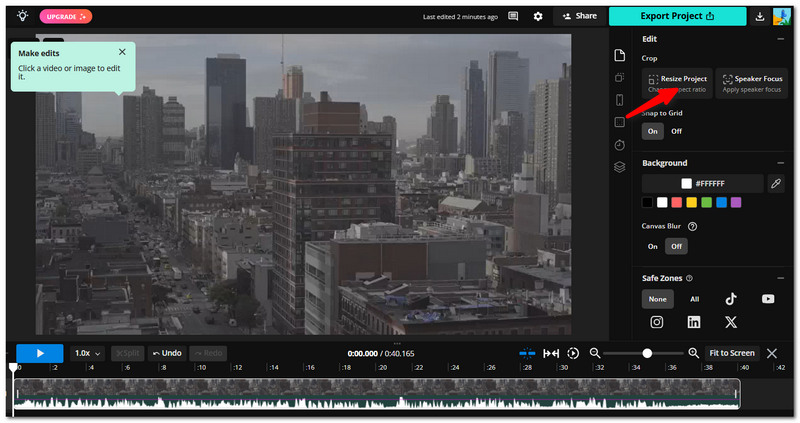Turn Canvas Blur On
Screen dimensions: 800x423
(653, 246)
